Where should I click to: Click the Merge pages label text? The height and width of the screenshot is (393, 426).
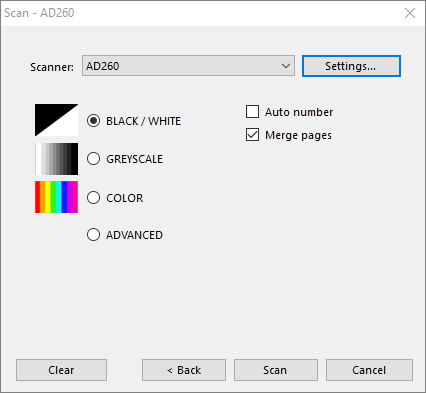pyautogui.click(x=298, y=135)
